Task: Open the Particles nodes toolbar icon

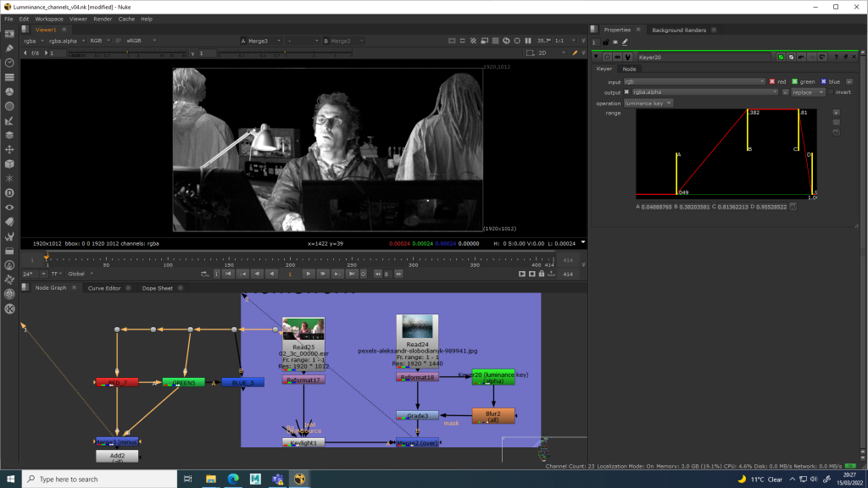Action: 9,178
